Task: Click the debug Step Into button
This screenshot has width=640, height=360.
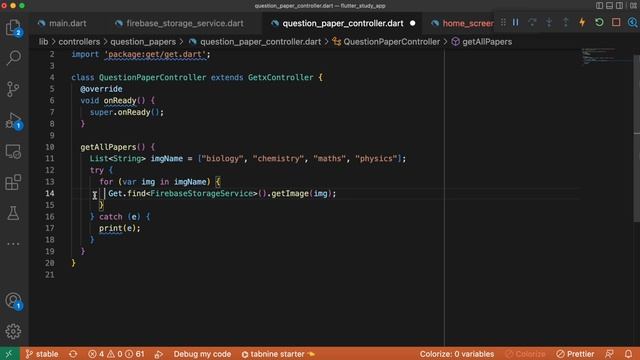Action: 549,22
